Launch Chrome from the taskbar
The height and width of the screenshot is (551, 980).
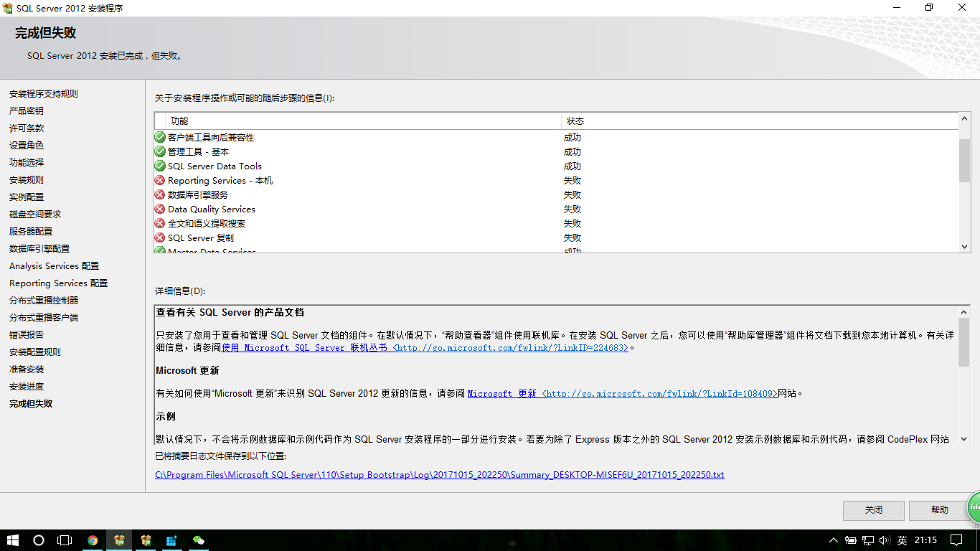click(93, 540)
